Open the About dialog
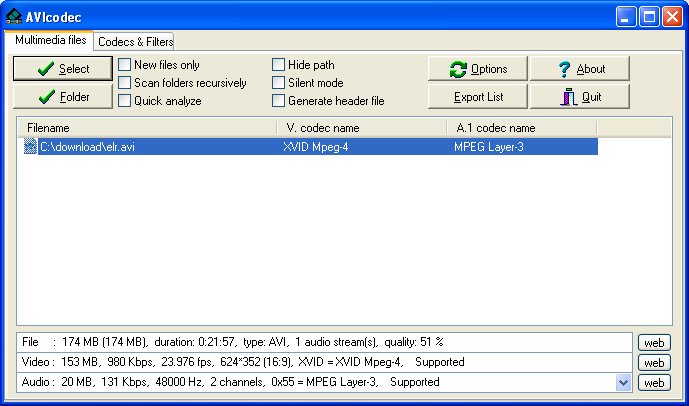The image size is (689, 406). click(x=580, y=69)
